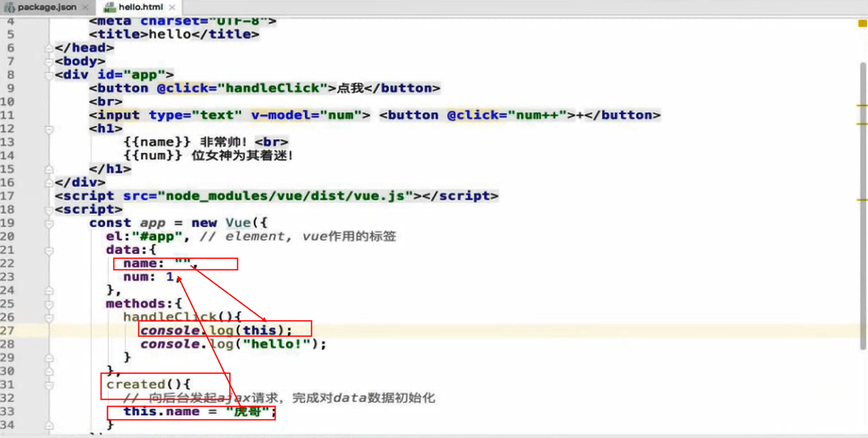Screen dimensions: 868x438
Task: Click the <title>hello</title> line
Action: pyautogui.click(x=174, y=34)
